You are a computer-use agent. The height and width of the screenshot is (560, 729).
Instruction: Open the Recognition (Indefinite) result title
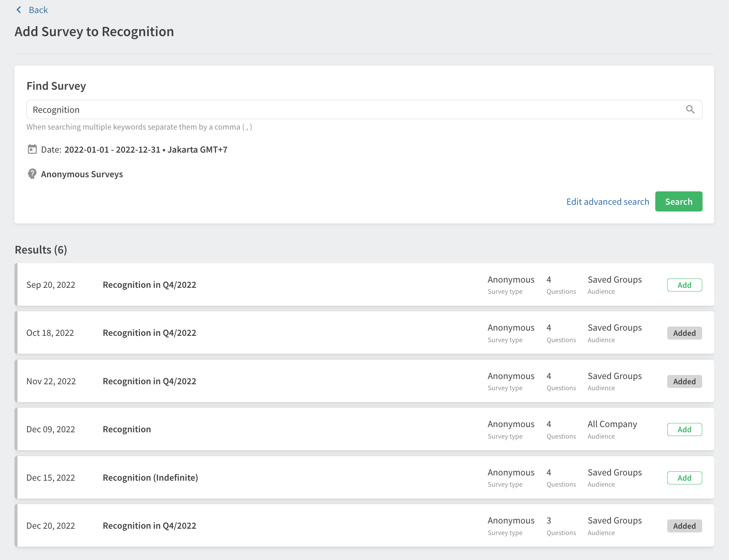click(150, 478)
